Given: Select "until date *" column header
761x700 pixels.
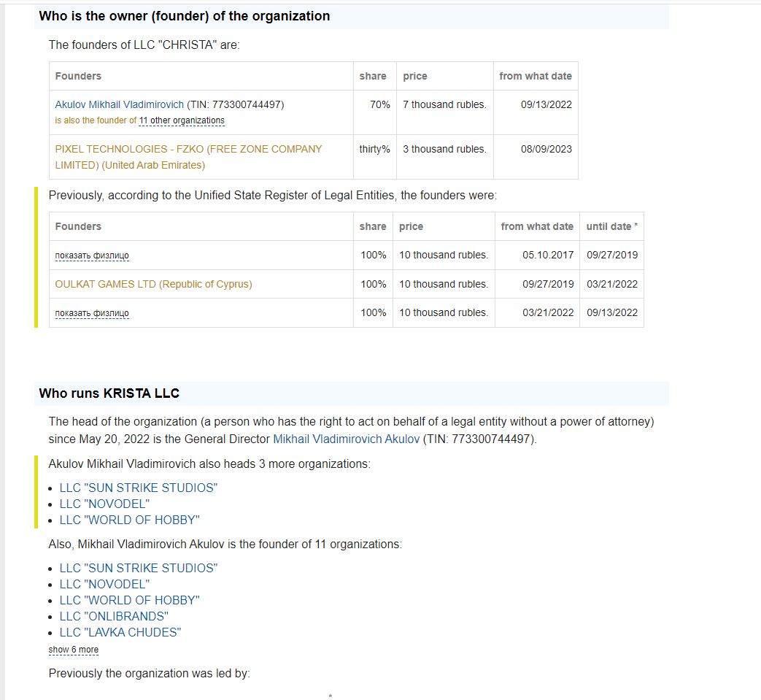Looking at the screenshot, I should coord(612,226).
